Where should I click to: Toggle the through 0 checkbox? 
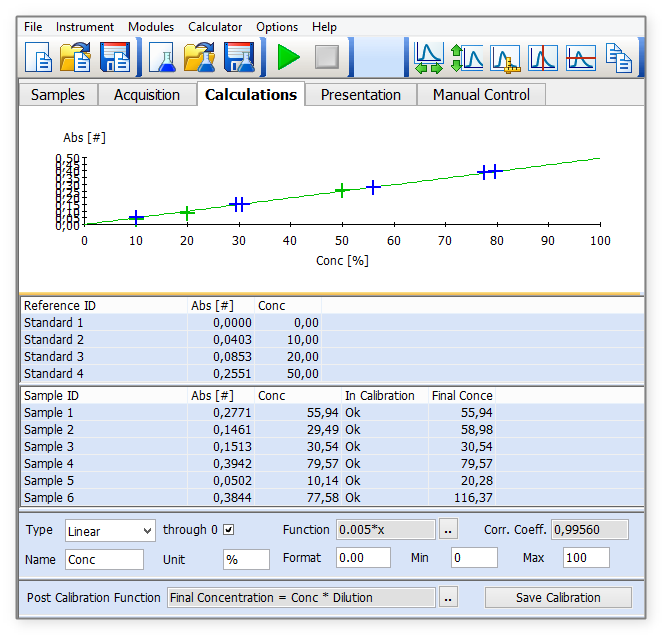(x=228, y=529)
